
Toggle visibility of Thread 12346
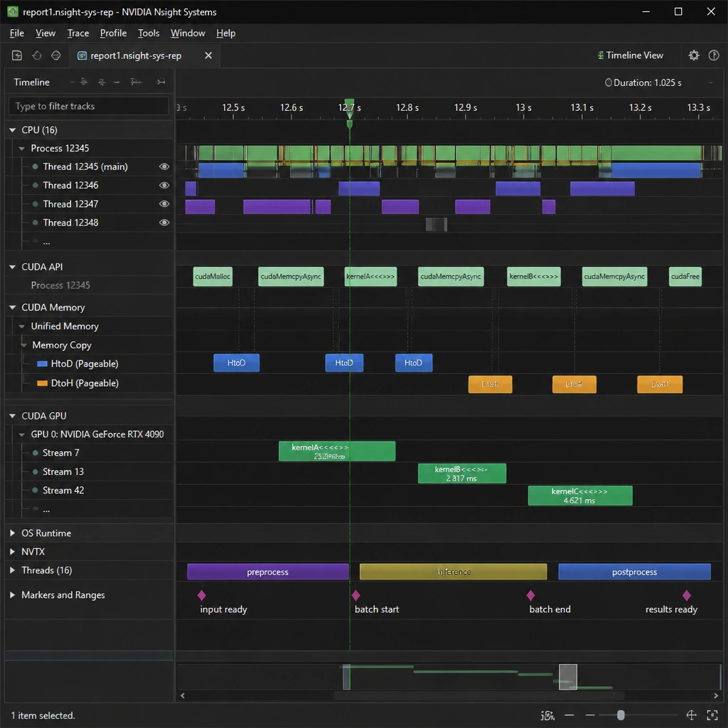click(x=164, y=186)
